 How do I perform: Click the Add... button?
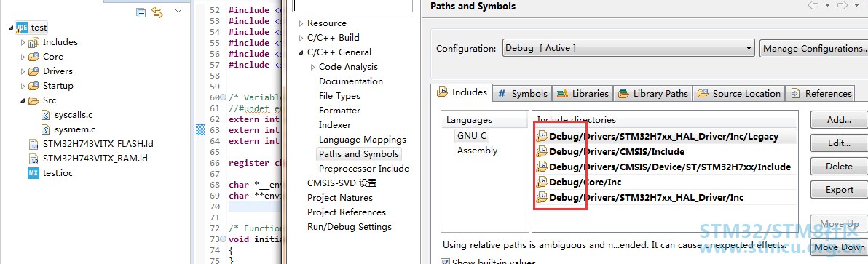point(839,119)
